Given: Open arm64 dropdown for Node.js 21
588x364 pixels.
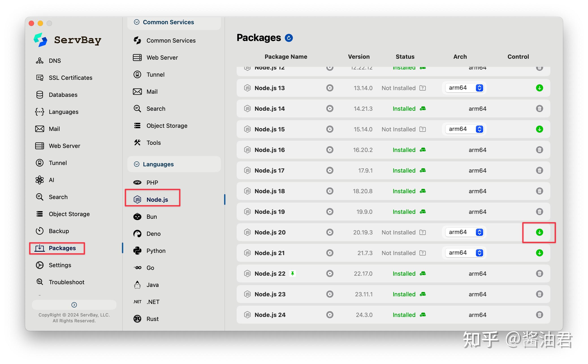Looking at the screenshot, I should 465,253.
